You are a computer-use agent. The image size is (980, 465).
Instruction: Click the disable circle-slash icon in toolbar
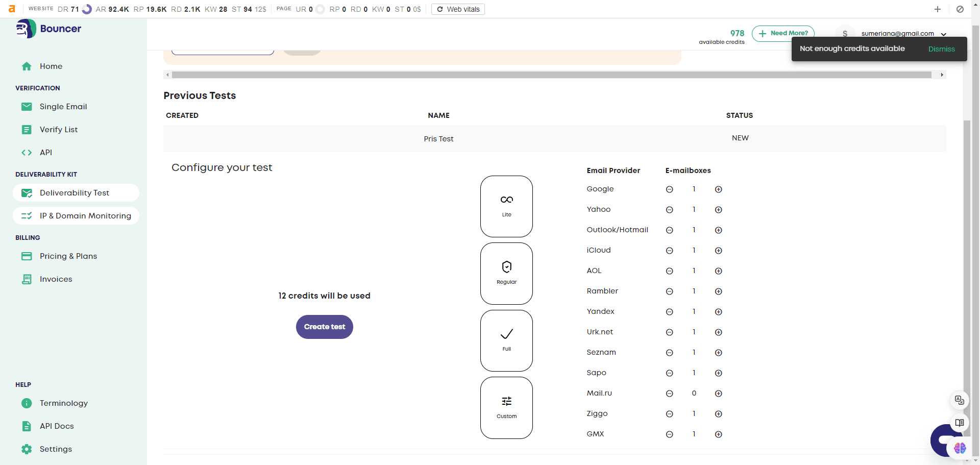pyautogui.click(x=960, y=9)
